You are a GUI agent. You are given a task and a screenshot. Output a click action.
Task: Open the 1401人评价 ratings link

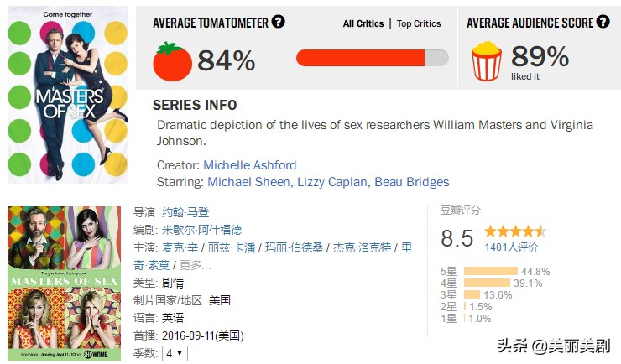point(511,247)
